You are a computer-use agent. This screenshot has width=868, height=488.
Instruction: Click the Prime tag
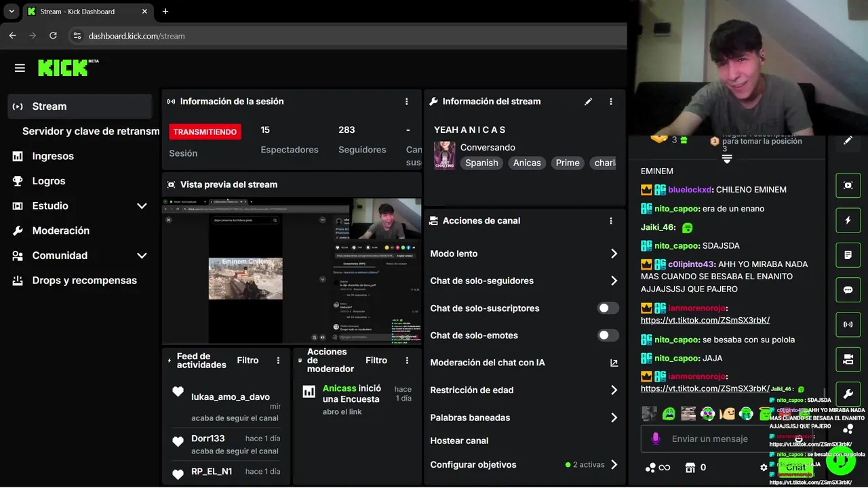[x=568, y=163]
